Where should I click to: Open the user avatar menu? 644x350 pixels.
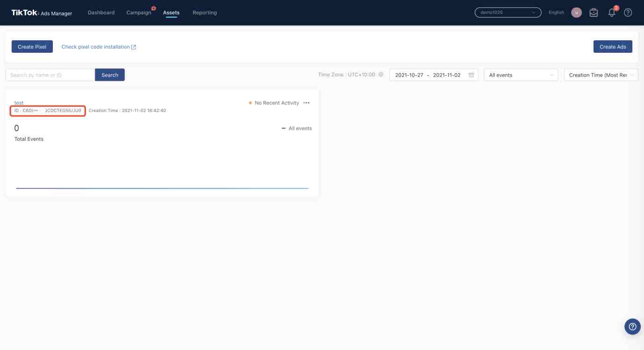(x=576, y=13)
